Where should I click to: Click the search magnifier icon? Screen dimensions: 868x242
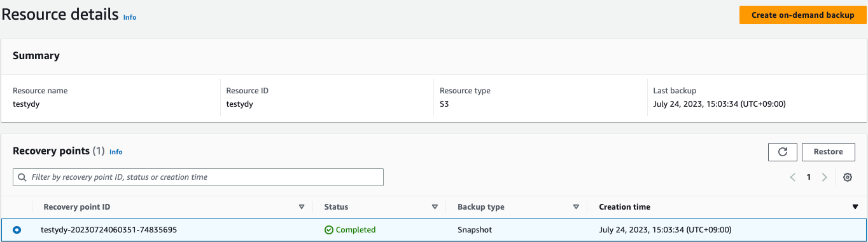pos(23,177)
